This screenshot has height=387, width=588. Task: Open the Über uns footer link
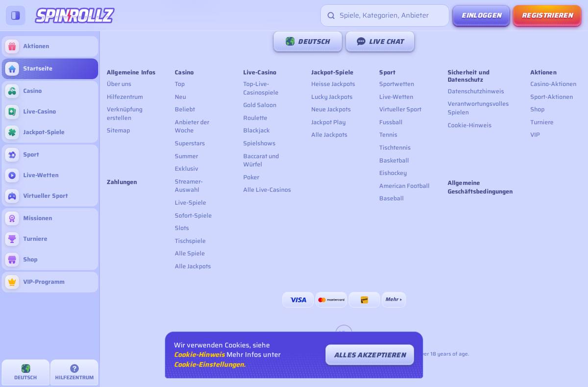pos(119,84)
